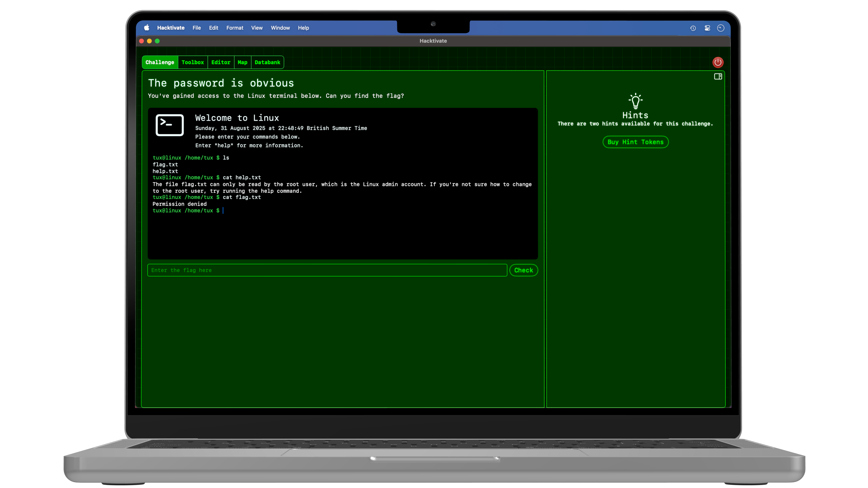Click the red power button icon
The width and height of the screenshot is (868, 488).
point(718,62)
